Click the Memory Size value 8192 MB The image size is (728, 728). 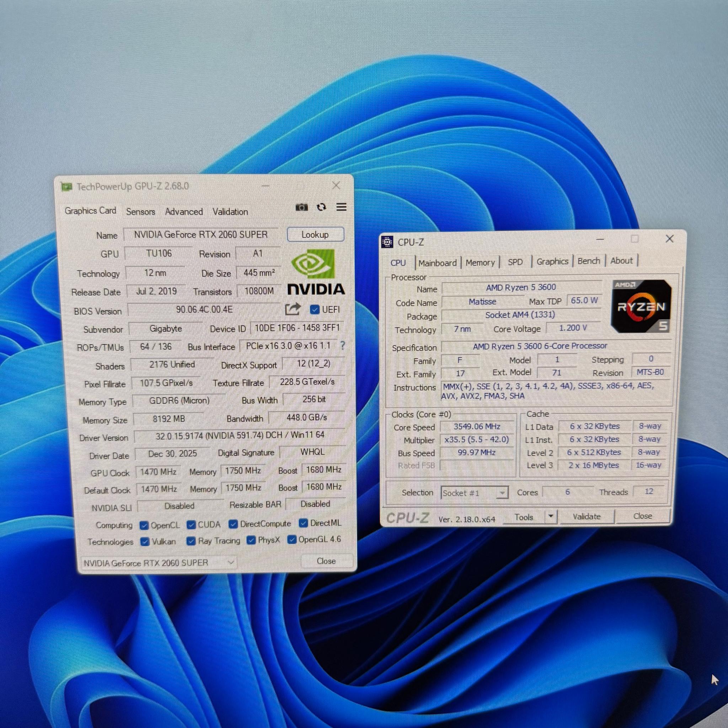click(169, 419)
